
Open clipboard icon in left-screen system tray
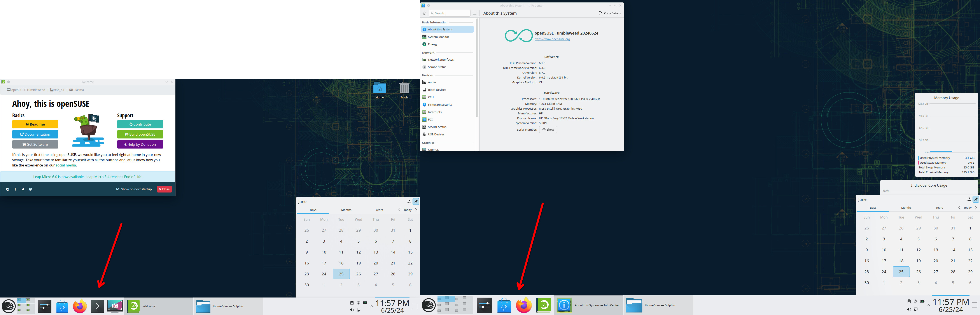click(x=352, y=303)
